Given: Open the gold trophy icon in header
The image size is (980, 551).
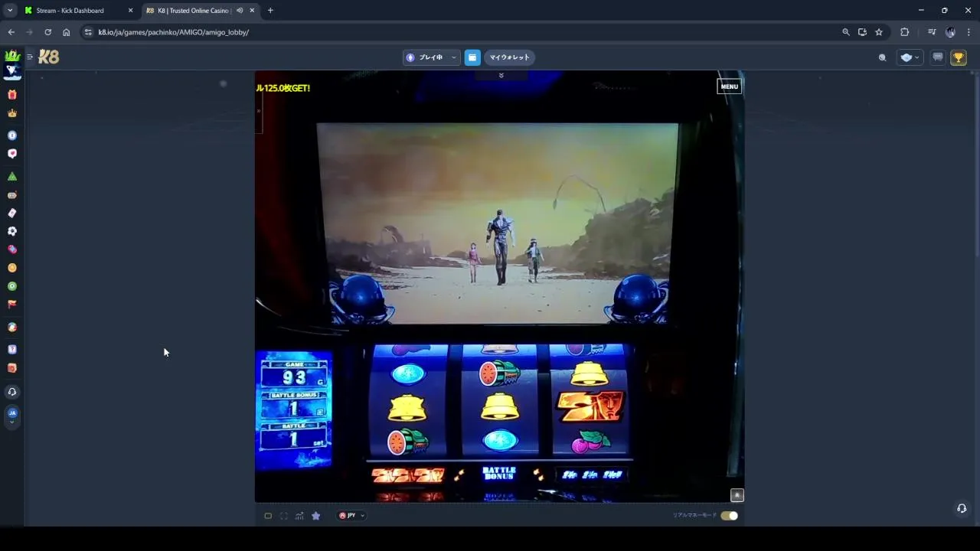Looking at the screenshot, I should pyautogui.click(x=959, y=57).
